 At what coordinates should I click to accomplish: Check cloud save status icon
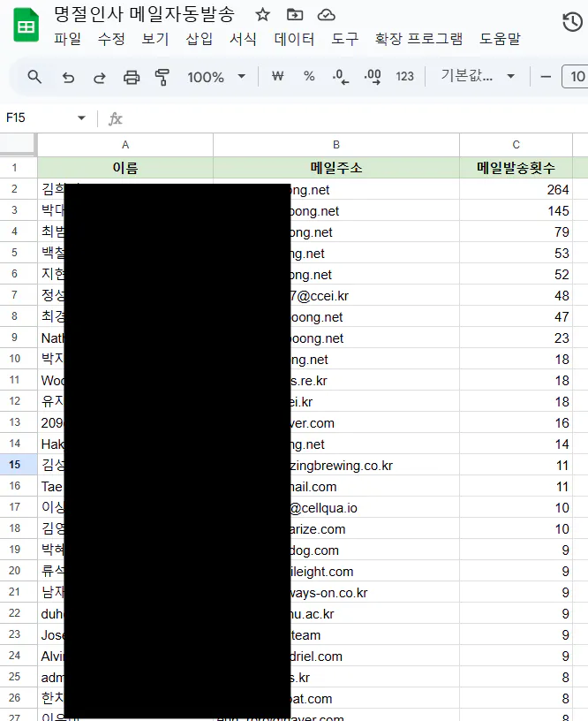pyautogui.click(x=326, y=15)
